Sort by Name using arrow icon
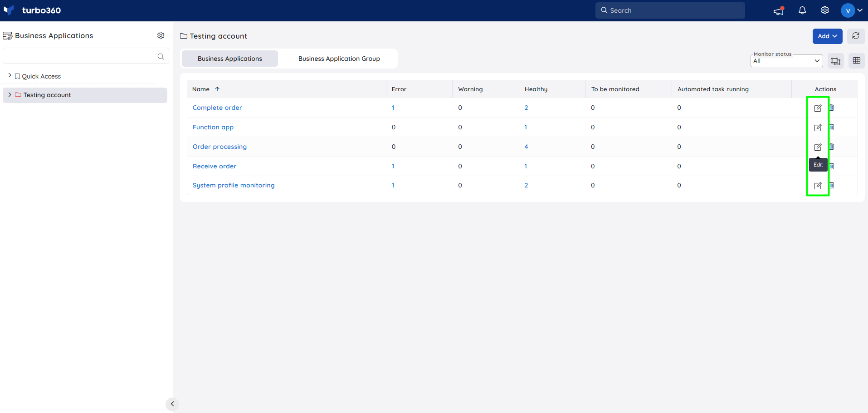Image resolution: width=868 pixels, height=413 pixels. click(x=217, y=89)
